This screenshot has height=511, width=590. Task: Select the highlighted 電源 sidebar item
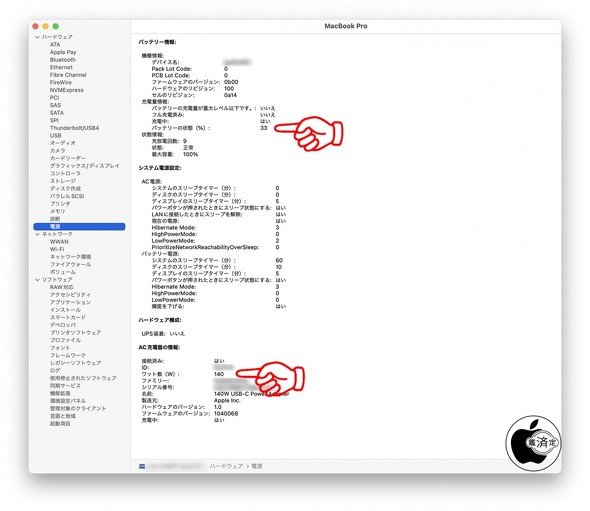pyautogui.click(x=79, y=227)
